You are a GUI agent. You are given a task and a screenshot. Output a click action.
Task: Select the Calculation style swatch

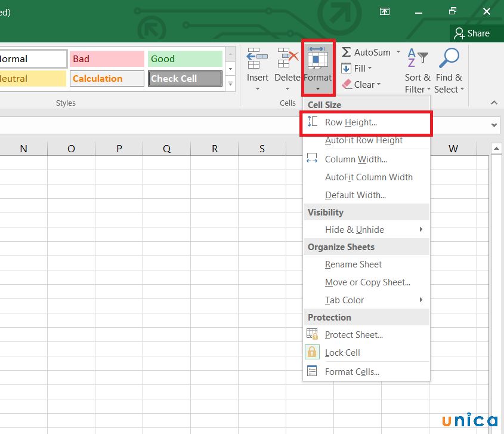(106, 78)
